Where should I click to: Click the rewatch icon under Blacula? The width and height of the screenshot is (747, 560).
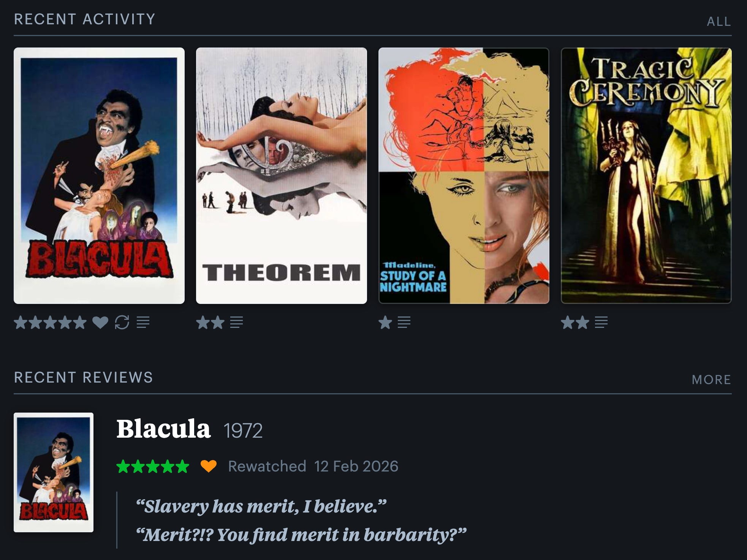pos(122,323)
